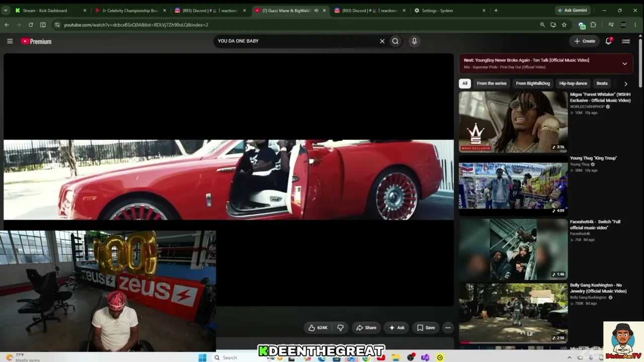This screenshot has height=362, width=644.
Task: Open Ask Gemini in the browser
Action: [x=572, y=10]
